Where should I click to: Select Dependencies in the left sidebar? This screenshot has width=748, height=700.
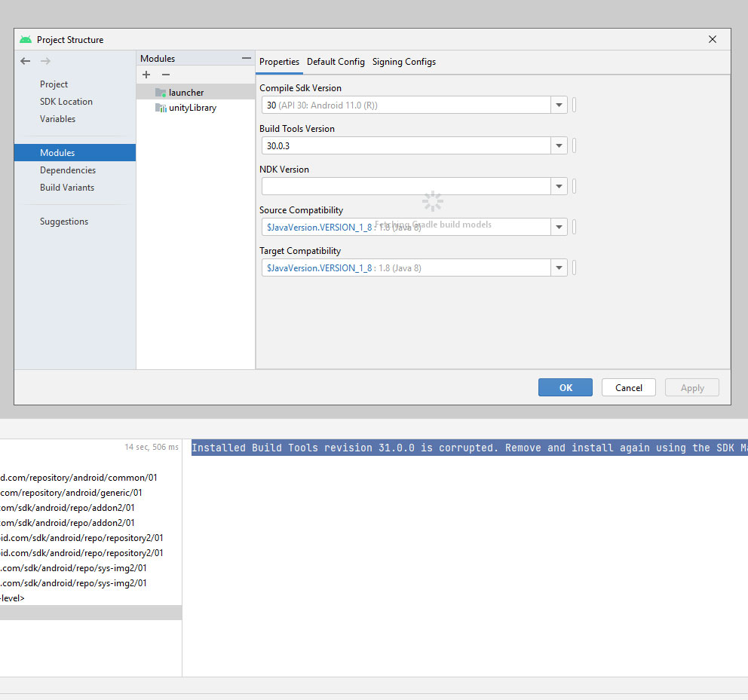66,170
